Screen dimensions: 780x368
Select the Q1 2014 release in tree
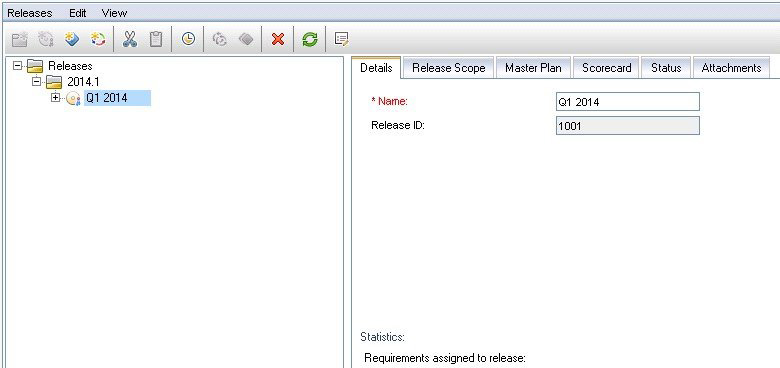pos(117,98)
